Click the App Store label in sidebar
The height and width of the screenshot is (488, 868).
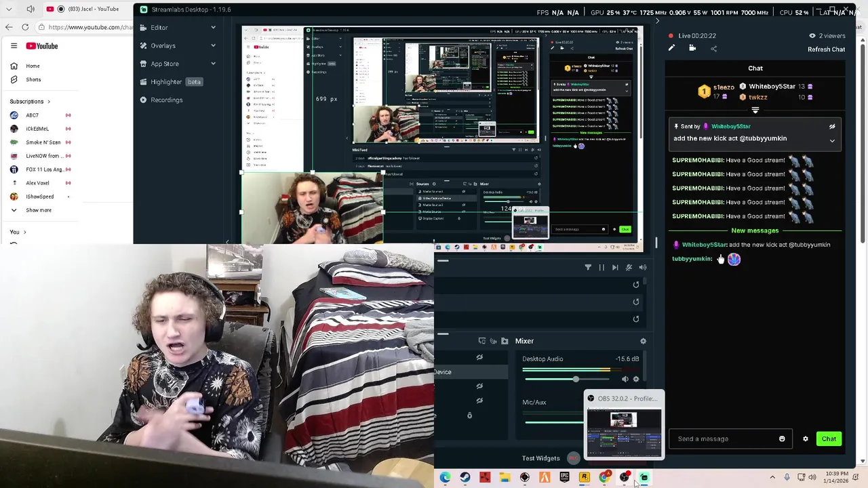click(x=165, y=64)
